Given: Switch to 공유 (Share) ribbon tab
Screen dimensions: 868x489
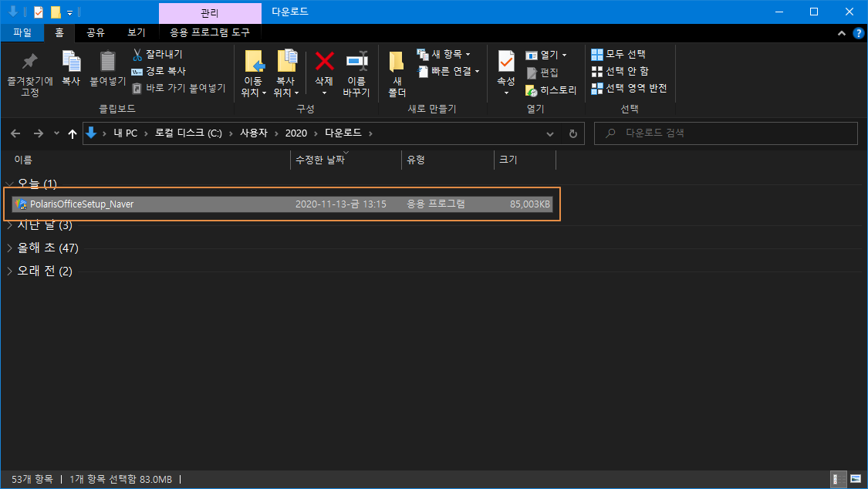Looking at the screenshot, I should click(96, 32).
